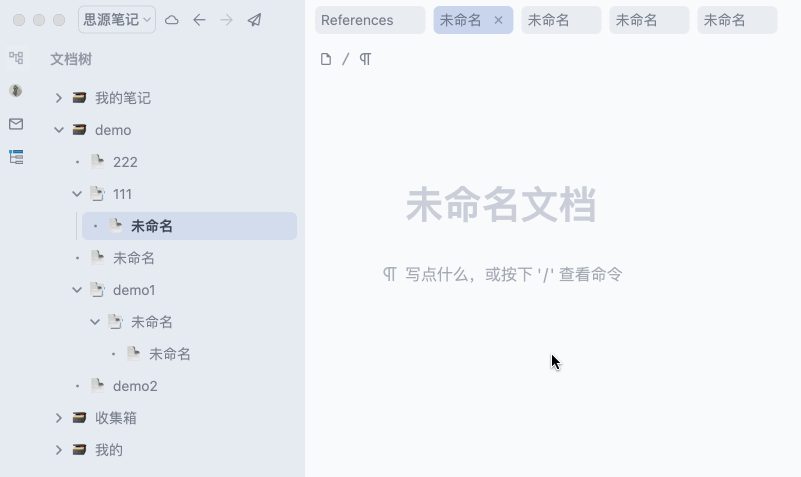Click the round avatar icon in left dock
Viewport: 801px width, 477px height.
coord(16,90)
